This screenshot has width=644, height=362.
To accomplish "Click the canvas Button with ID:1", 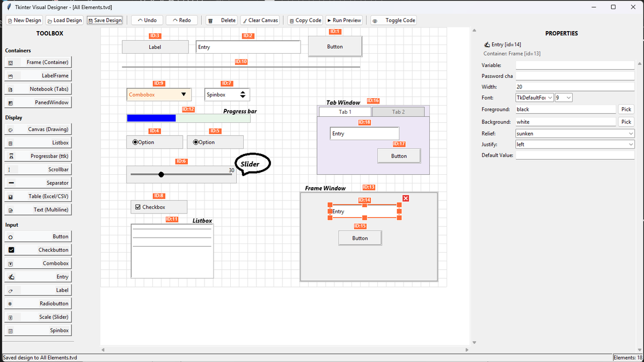I will tap(335, 47).
